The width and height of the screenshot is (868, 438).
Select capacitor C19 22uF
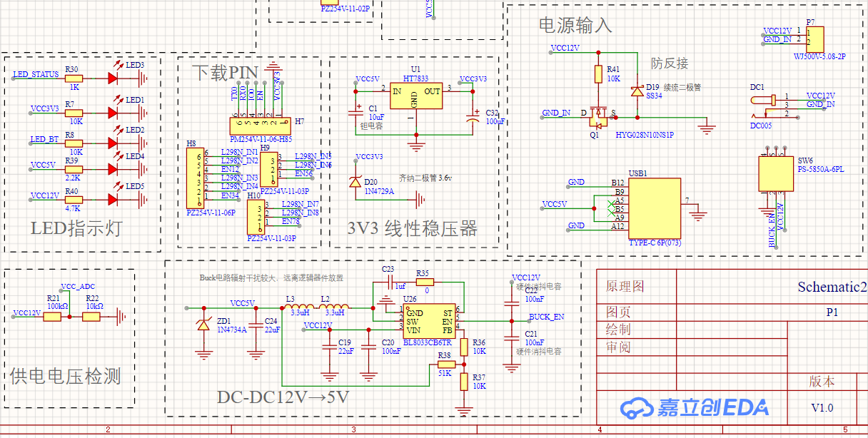tap(328, 347)
